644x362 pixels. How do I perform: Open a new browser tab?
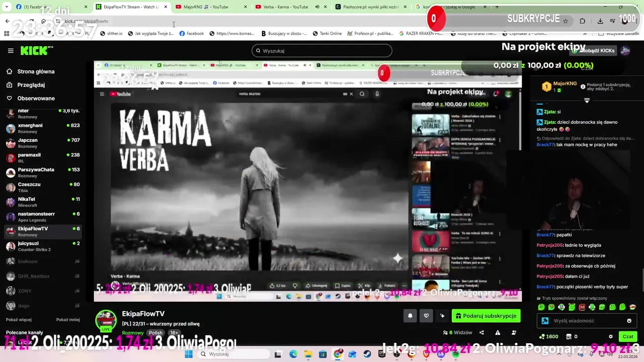pyautogui.click(x=497, y=7)
